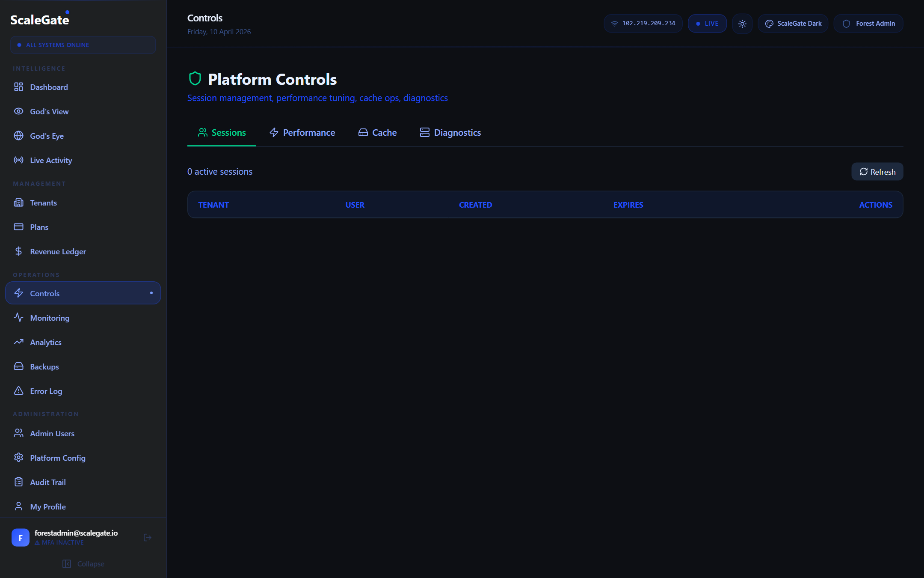Image resolution: width=924 pixels, height=578 pixels.
Task: Select the Revenue Ledger dollar icon
Action: click(18, 251)
